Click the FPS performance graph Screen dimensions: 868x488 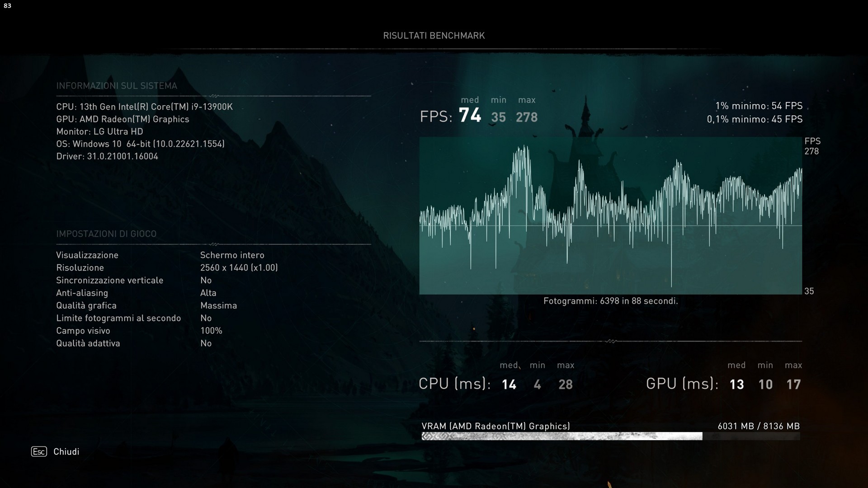[x=610, y=216]
